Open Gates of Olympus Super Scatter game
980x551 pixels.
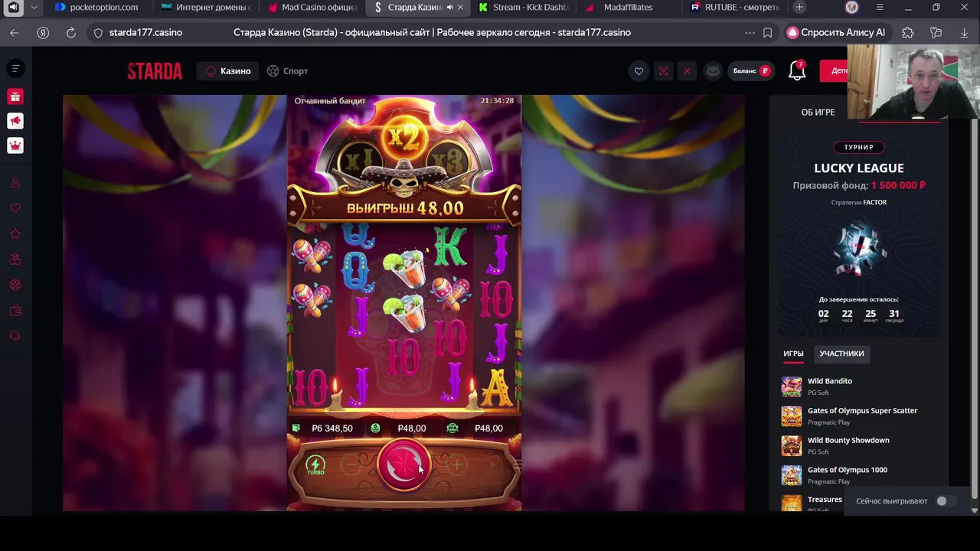(x=862, y=411)
